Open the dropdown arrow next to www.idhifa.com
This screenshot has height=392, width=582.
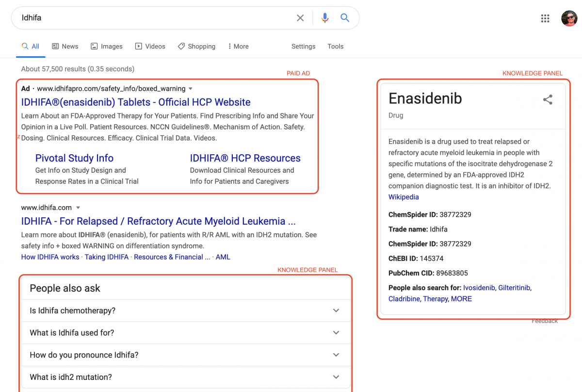[x=78, y=208]
